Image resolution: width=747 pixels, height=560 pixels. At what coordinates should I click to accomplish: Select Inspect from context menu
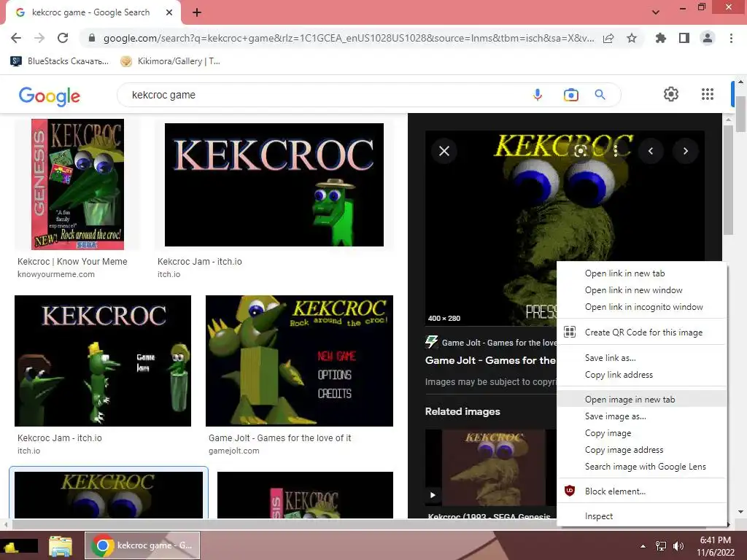pos(642,516)
